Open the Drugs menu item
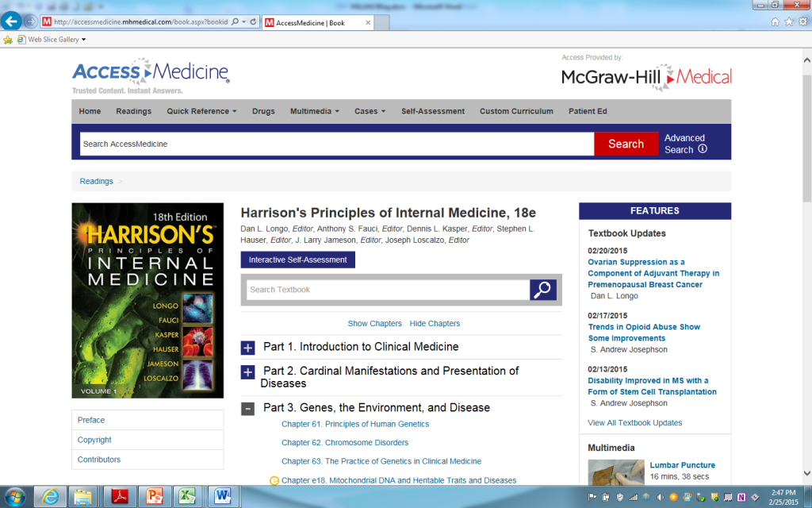This screenshot has width=812, height=508. [x=263, y=111]
